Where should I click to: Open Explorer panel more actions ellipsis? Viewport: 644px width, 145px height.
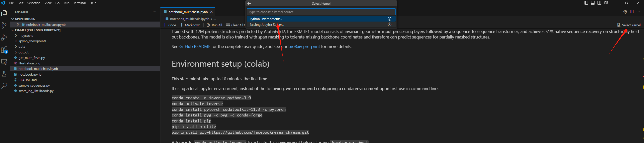154,12
